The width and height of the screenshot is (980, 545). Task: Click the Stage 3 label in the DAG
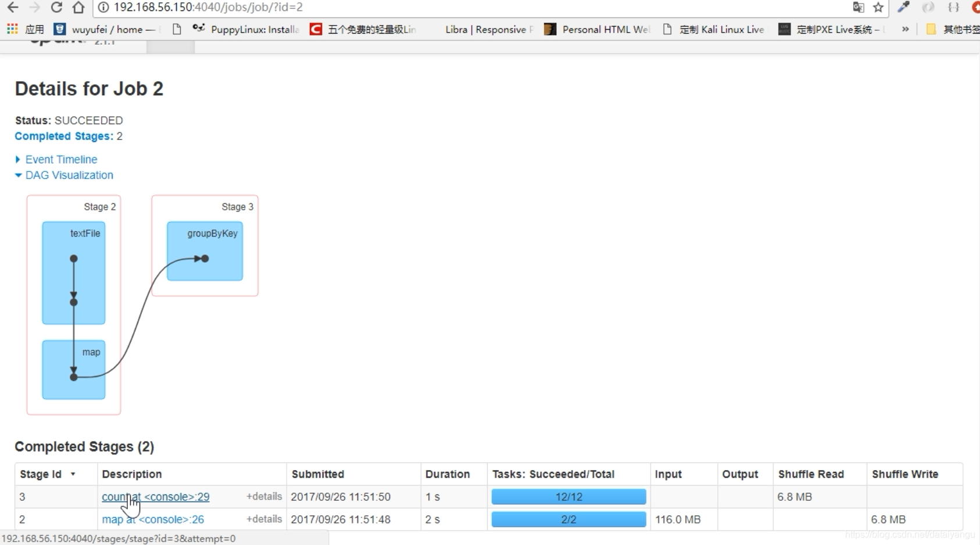(x=237, y=207)
